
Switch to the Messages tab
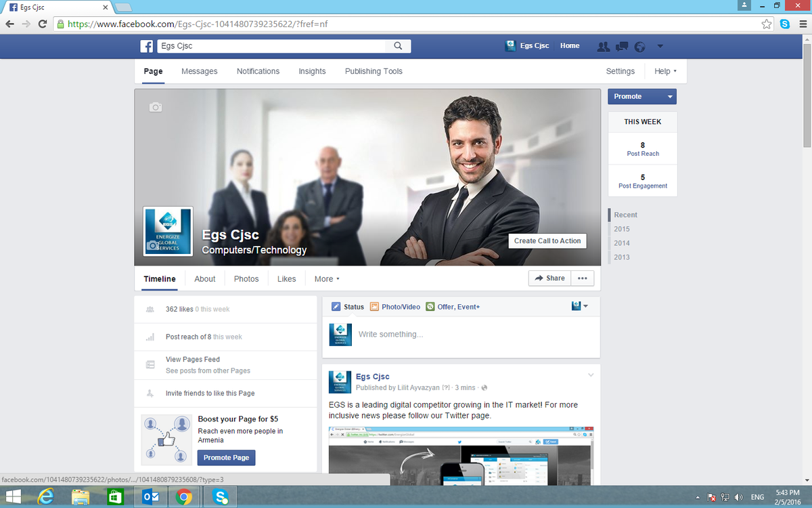200,71
